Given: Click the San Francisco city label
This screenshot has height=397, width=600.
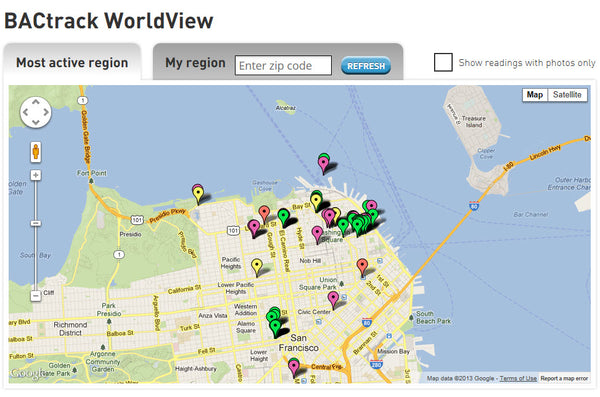Looking at the screenshot, I should 298,343.
